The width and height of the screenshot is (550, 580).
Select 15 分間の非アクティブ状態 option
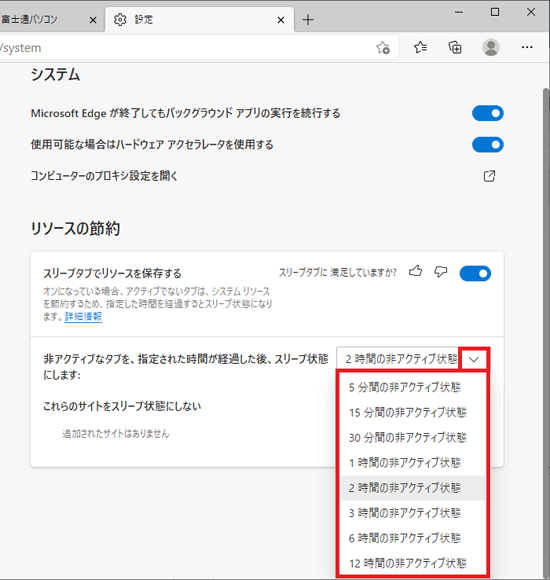[413, 412]
